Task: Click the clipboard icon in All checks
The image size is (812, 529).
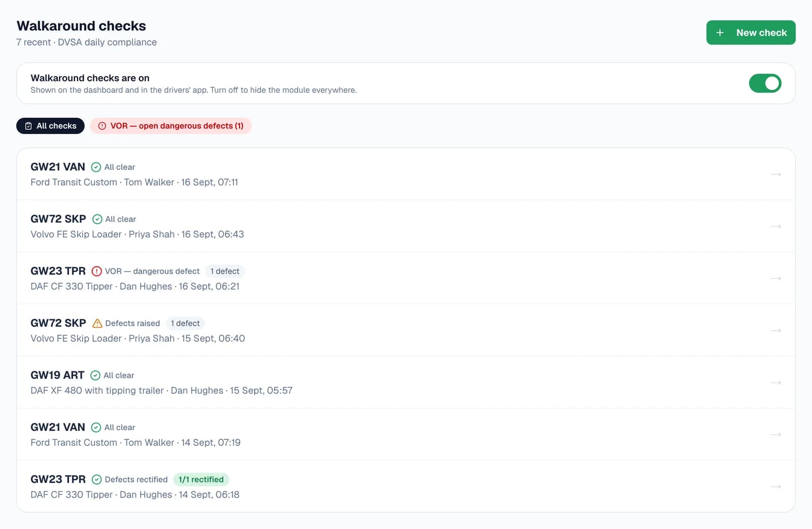Action: (28, 126)
